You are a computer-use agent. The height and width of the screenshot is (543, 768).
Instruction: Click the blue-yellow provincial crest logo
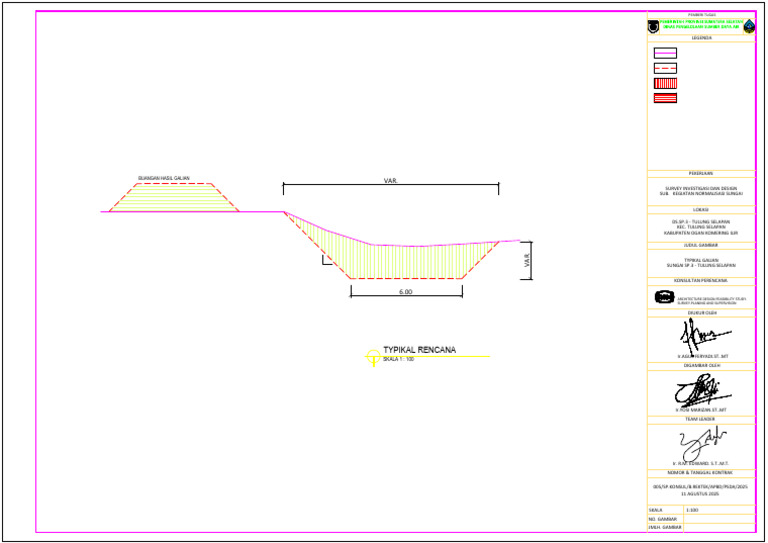pos(749,26)
